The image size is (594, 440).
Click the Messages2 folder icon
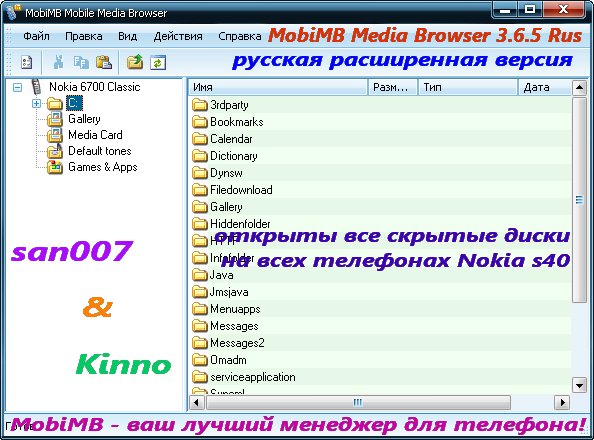pyautogui.click(x=200, y=343)
